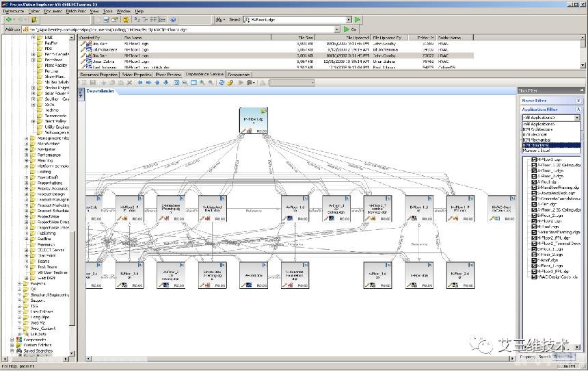Screen dimensions: 588x371
Task: Click the green back arrow in main toolbar
Action: coord(8,20)
